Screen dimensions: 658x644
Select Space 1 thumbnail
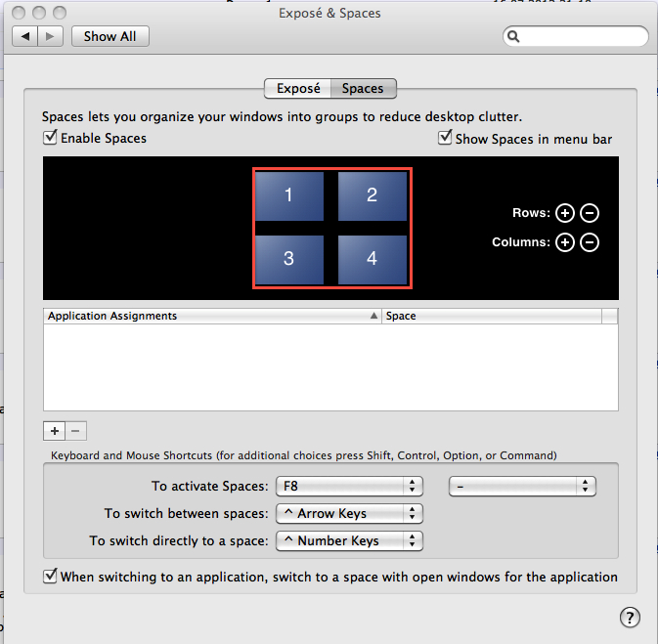pos(288,195)
